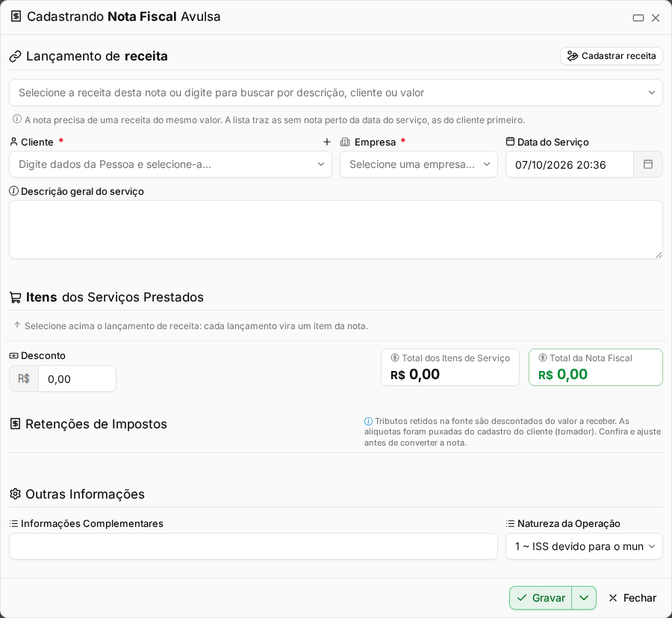The width and height of the screenshot is (672, 618).
Task: Click the gear icon beside Outras Informações
Action: coord(16,494)
